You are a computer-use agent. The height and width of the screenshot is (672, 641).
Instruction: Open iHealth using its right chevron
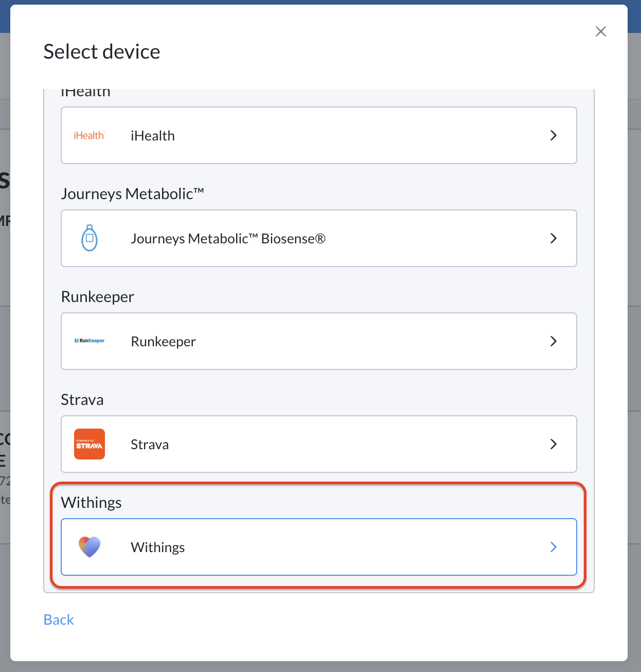554,135
